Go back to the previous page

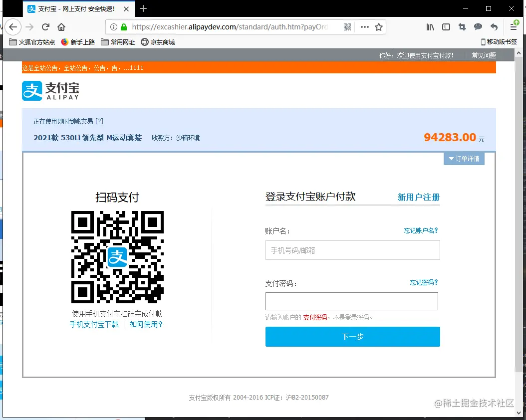[13, 27]
